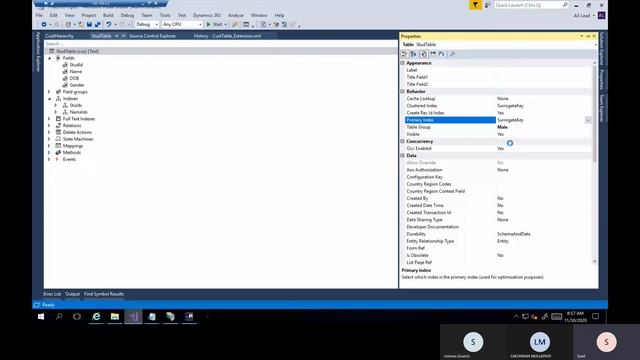Click Property Pages wrench icon in Properties

pyautogui.click(x=452, y=54)
